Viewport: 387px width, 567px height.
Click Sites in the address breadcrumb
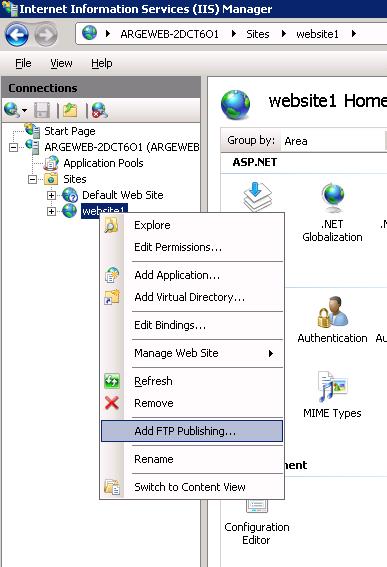click(258, 34)
